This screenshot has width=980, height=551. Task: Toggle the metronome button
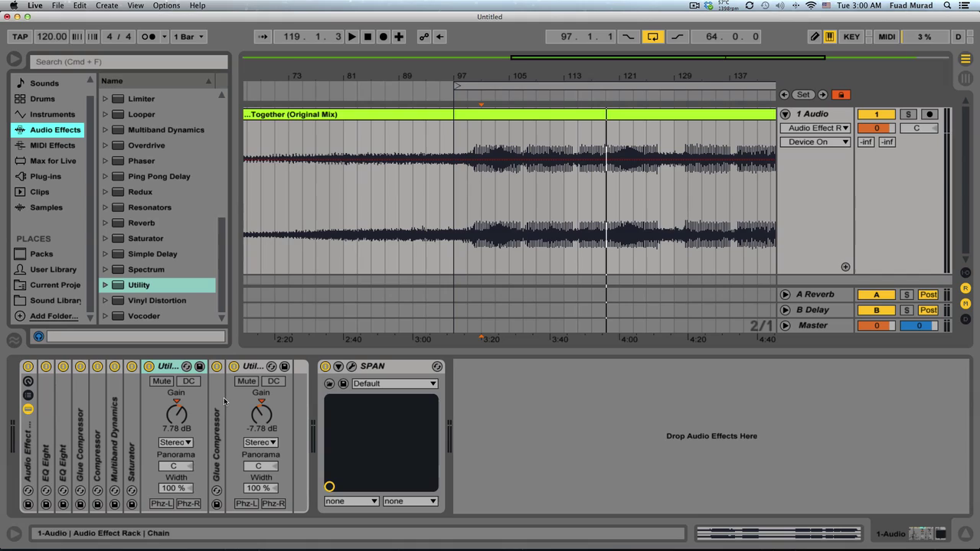click(x=149, y=37)
